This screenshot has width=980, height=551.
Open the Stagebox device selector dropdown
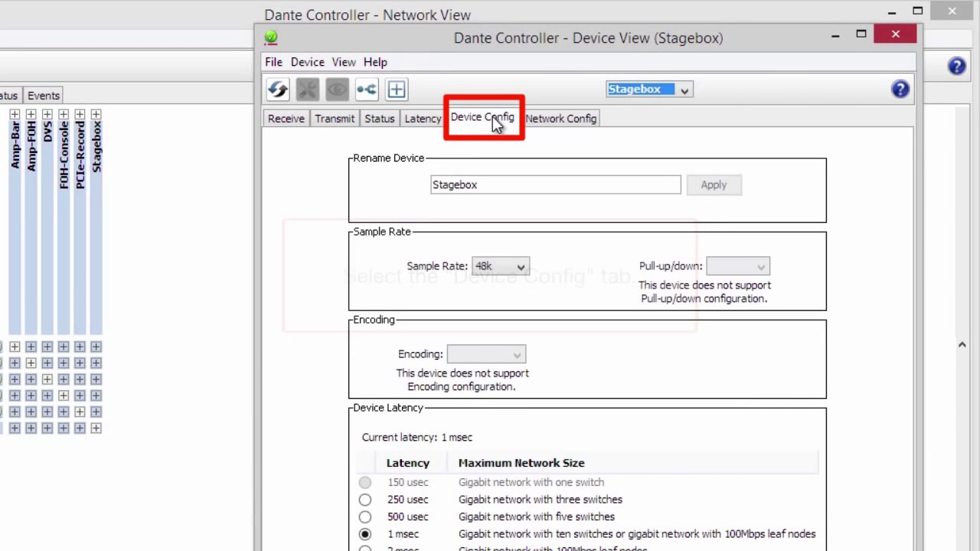[x=649, y=90]
